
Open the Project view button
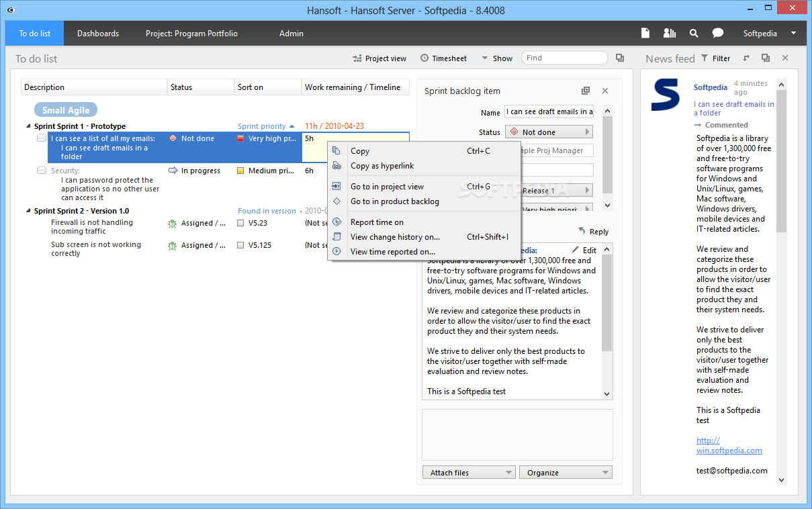click(x=379, y=58)
